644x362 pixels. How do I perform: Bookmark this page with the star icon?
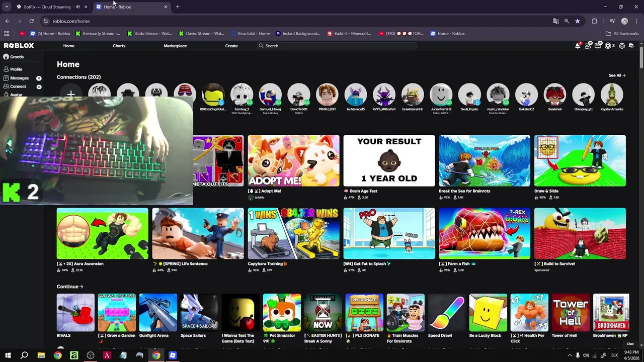578,21
